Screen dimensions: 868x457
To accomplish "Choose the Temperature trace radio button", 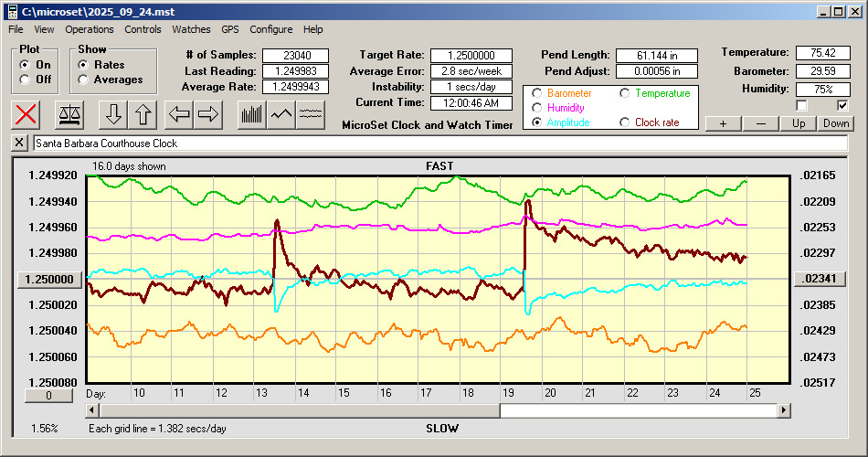I will click(625, 93).
